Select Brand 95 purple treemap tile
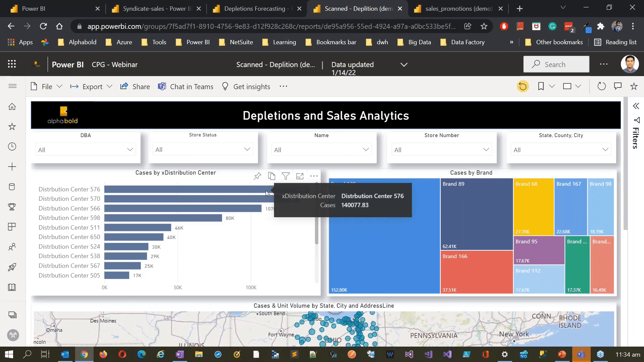The image size is (644, 362). tap(539, 250)
